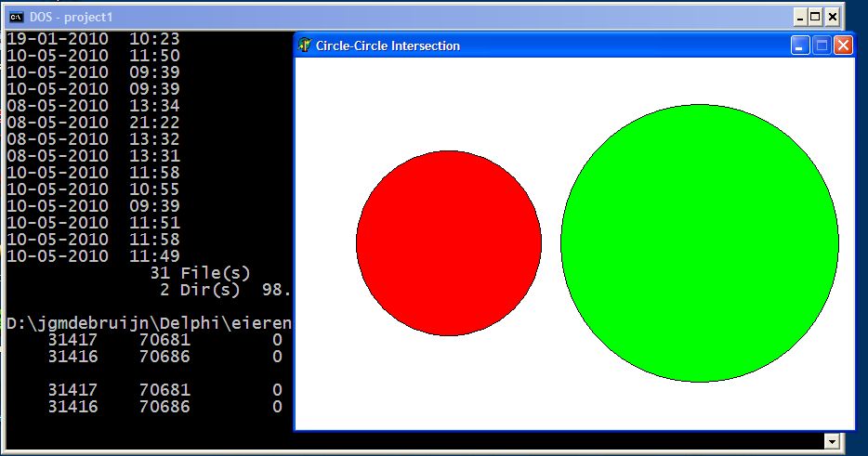The image size is (868, 456).
Task: Minimize the DOS - project1 window
Action: (799, 17)
